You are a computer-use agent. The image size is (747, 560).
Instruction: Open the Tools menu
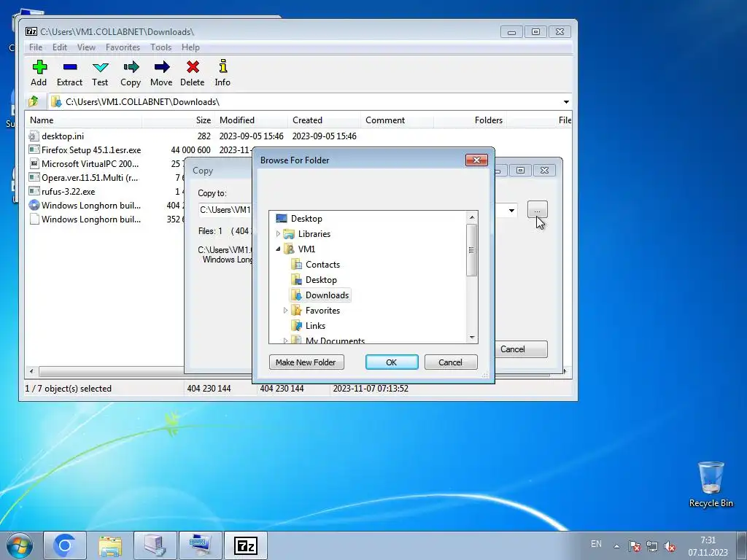(161, 47)
